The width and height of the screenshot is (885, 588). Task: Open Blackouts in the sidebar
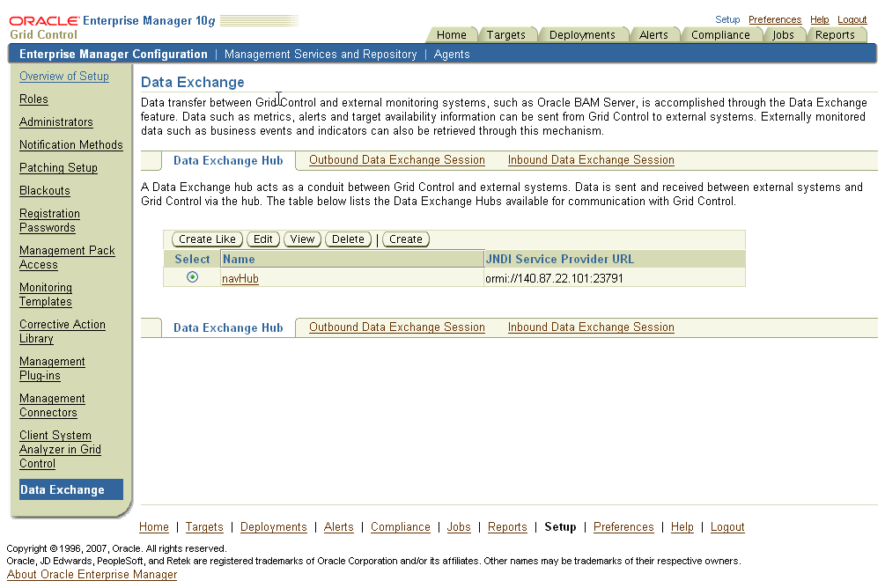pyautogui.click(x=45, y=191)
